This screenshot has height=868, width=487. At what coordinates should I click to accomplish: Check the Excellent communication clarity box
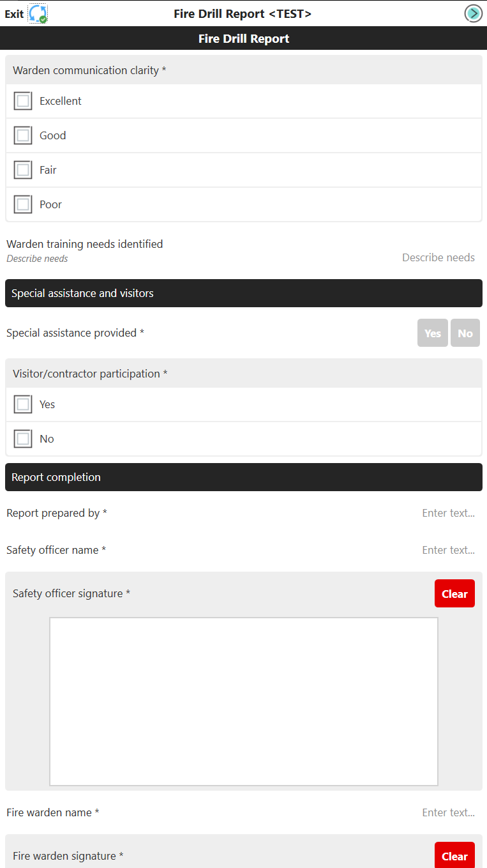23,100
